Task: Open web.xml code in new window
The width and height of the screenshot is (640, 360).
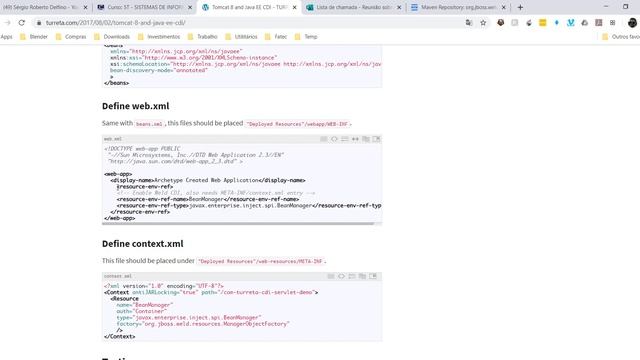Action: click(x=376, y=139)
